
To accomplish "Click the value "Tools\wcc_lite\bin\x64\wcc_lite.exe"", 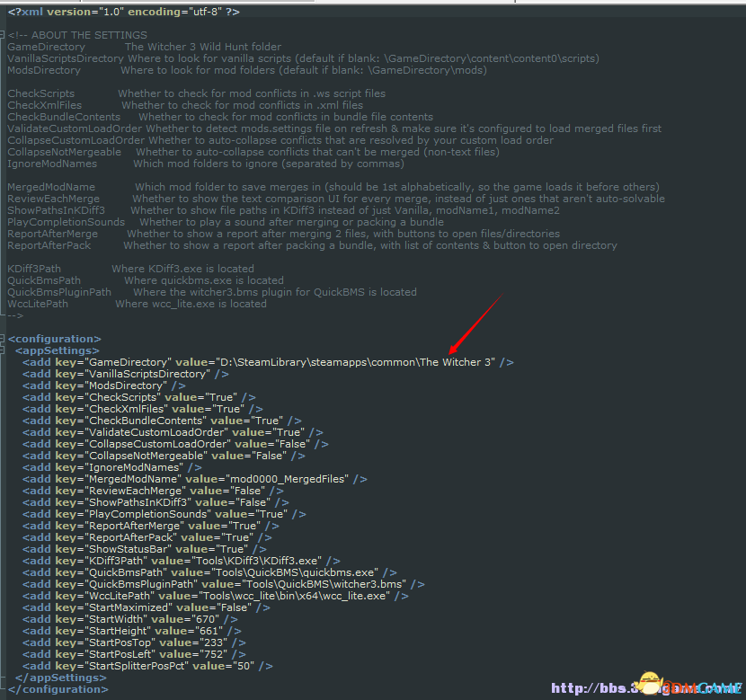I will coord(294,596).
